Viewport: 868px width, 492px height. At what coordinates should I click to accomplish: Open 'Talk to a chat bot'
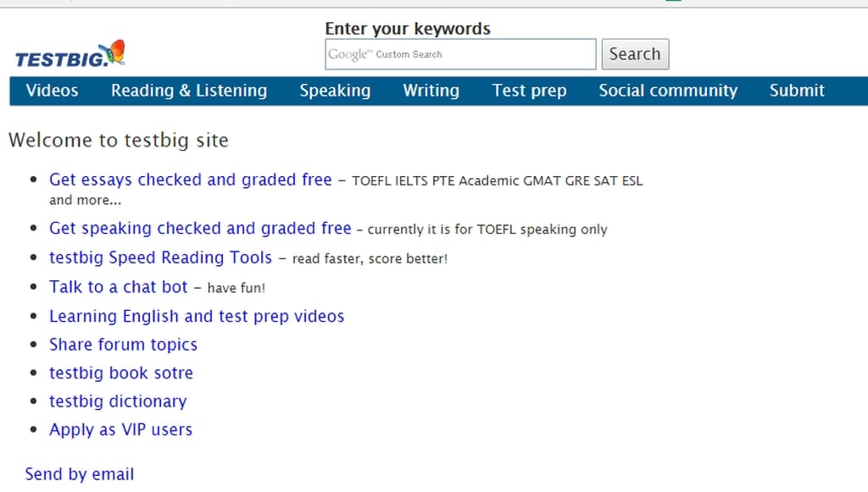coord(118,287)
